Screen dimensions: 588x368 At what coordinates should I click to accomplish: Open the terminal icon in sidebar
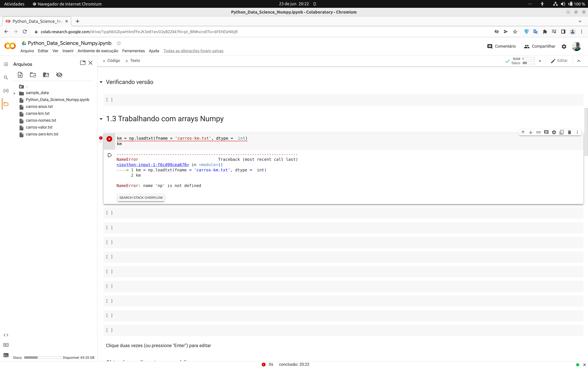point(6,355)
